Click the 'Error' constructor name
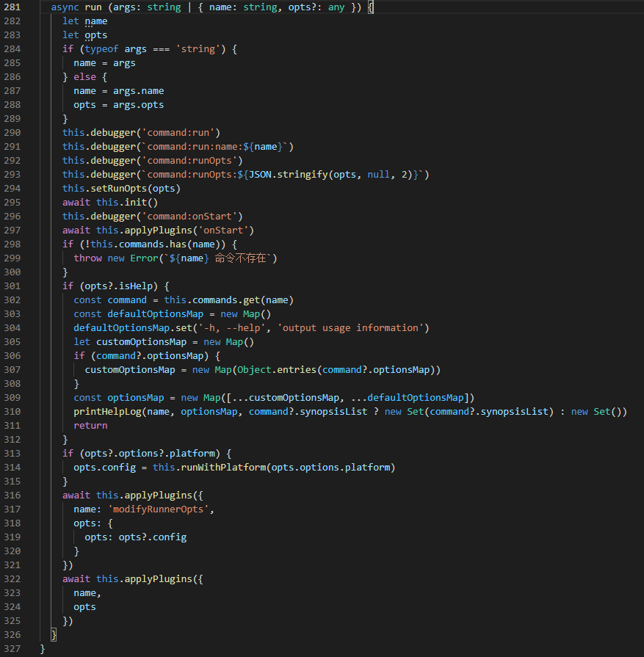 pyautogui.click(x=144, y=258)
